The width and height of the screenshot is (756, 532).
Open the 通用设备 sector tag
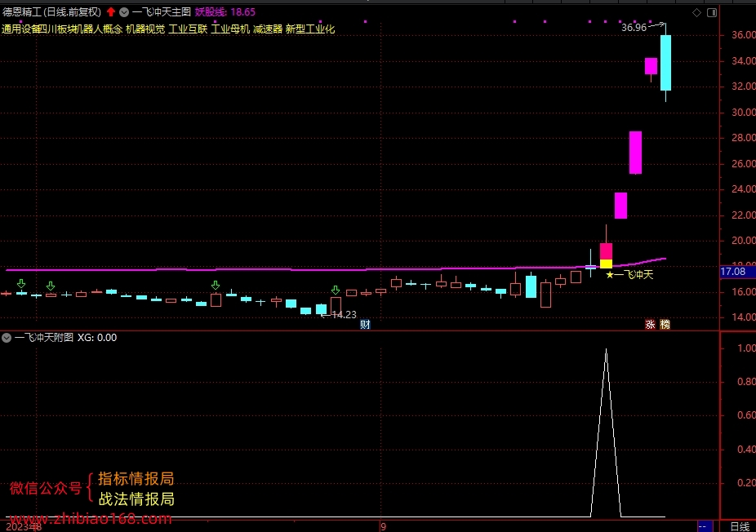[x=20, y=29]
